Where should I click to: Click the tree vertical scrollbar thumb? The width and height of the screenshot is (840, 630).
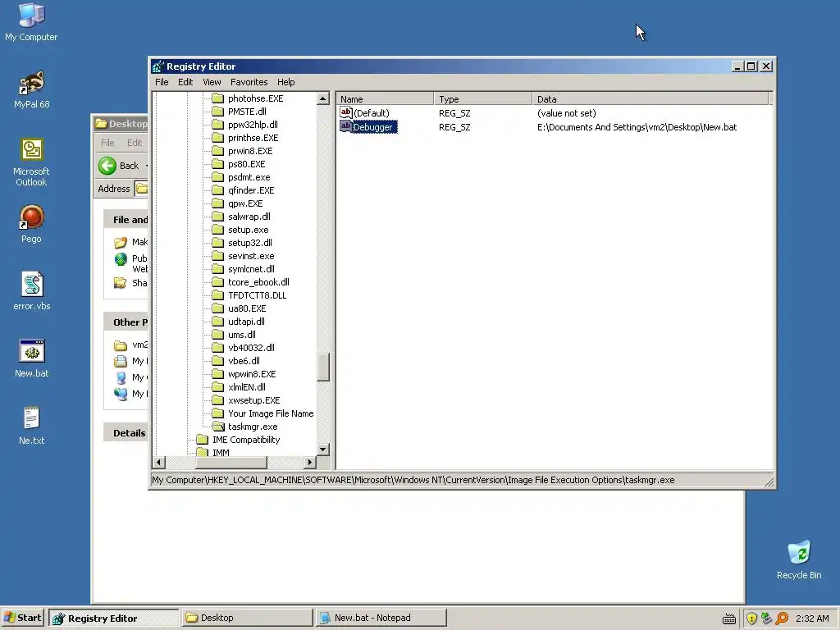(322, 367)
